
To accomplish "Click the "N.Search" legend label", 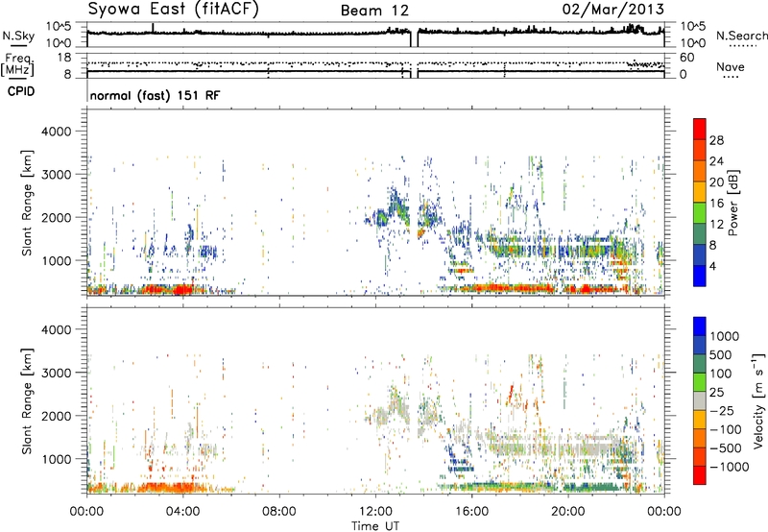I will tap(742, 36).
